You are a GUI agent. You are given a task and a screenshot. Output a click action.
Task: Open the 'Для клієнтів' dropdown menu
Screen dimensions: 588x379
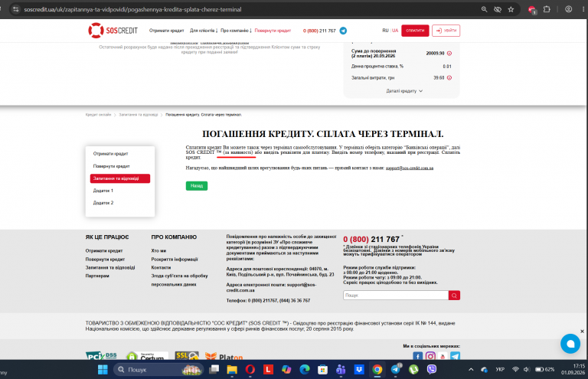[203, 31]
